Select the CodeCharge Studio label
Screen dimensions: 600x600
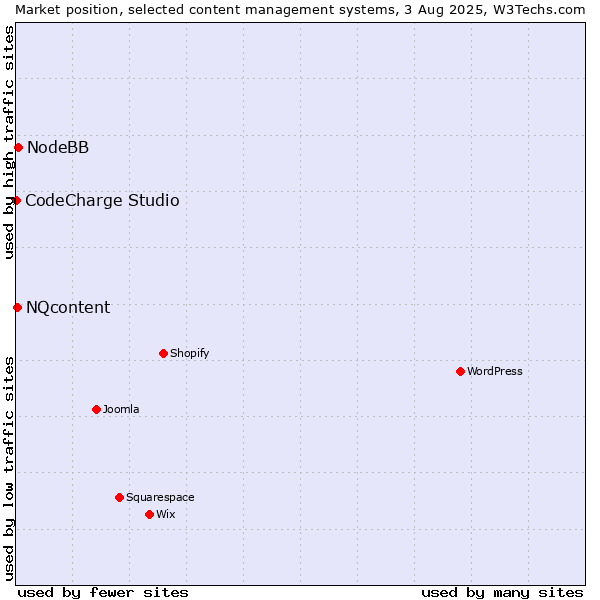pyautogui.click(x=102, y=201)
